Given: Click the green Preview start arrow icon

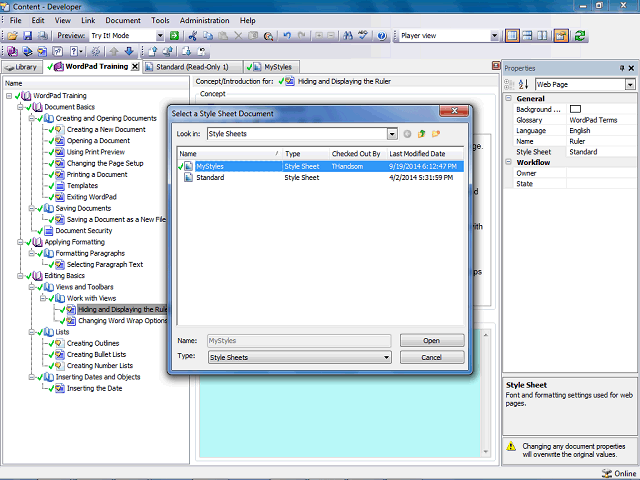Looking at the screenshot, I should [174, 36].
